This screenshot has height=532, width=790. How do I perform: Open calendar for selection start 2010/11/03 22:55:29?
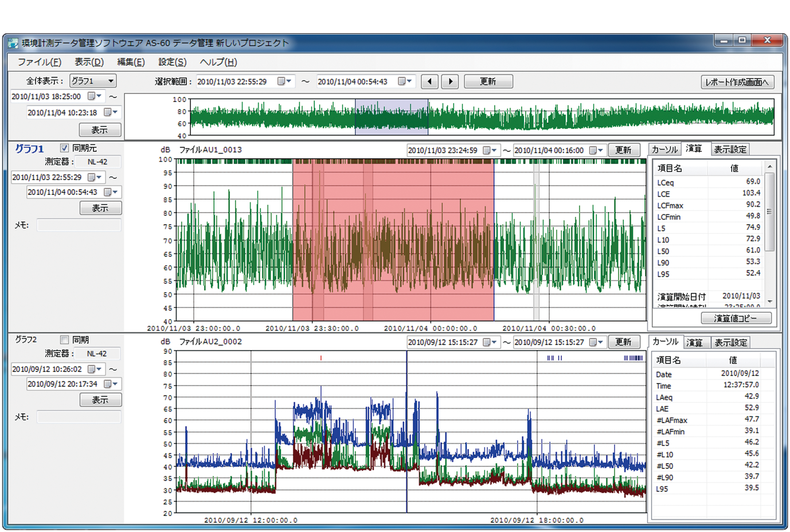(284, 81)
